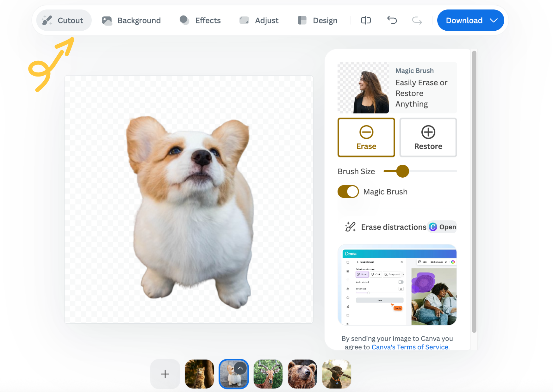Image resolution: width=553 pixels, height=392 pixels.
Task: Select the Adjust tab
Action: pos(259,20)
